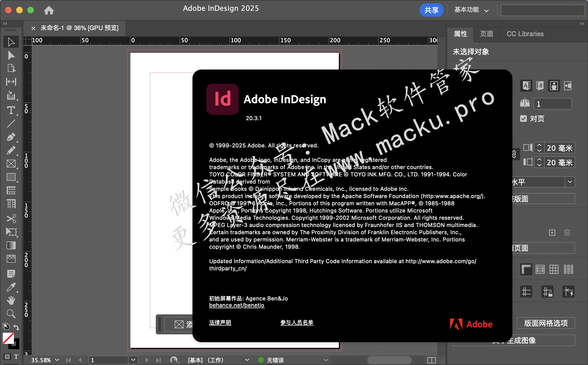Click the landscape orientation icon
This screenshot has height=365, width=588.
(568, 86)
